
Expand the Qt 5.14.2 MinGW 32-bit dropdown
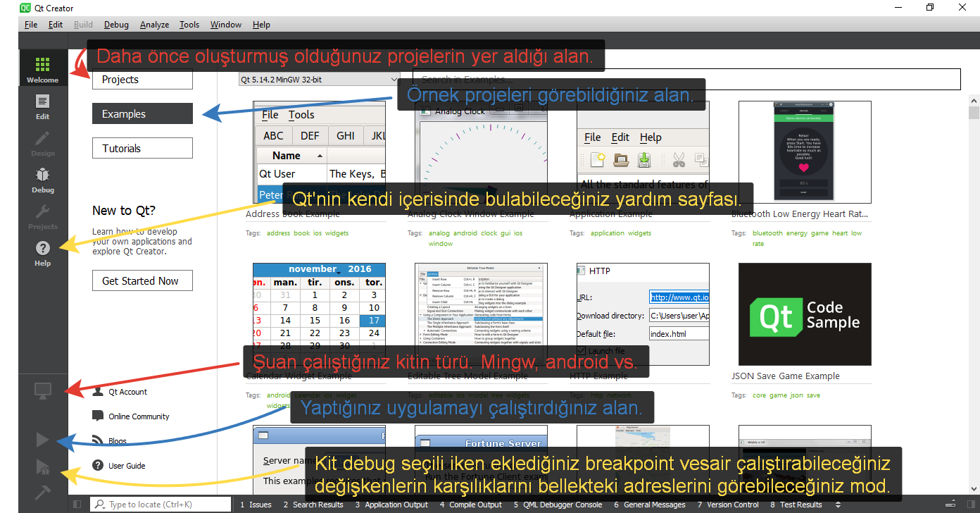click(319, 80)
